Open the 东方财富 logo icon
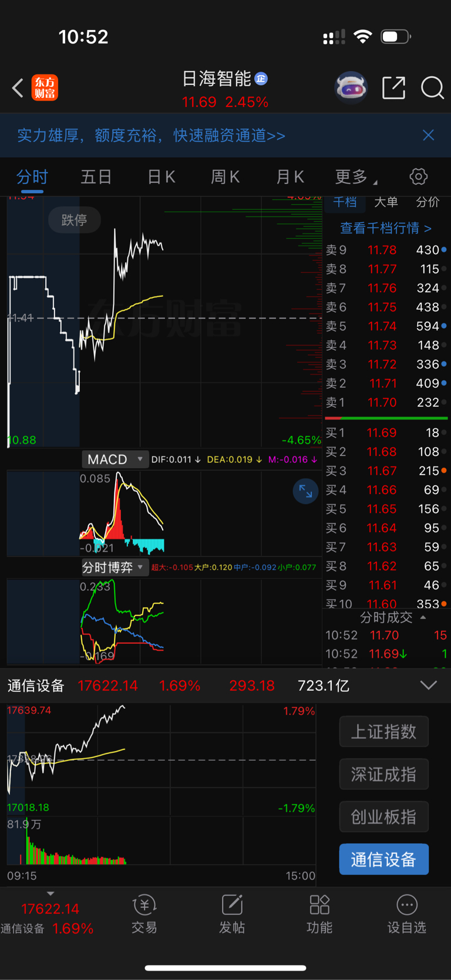 click(45, 88)
